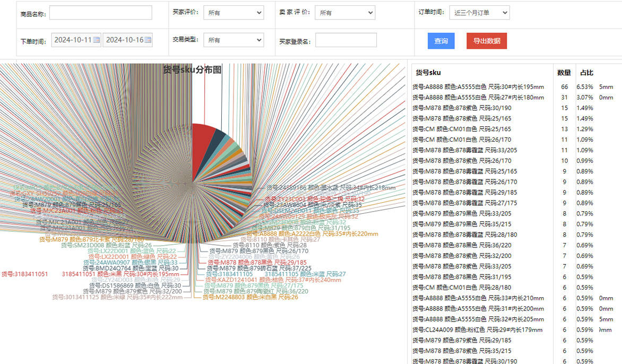Expand the 买家评价 dropdown
Viewport: 622px width, 364px height.
click(x=234, y=13)
